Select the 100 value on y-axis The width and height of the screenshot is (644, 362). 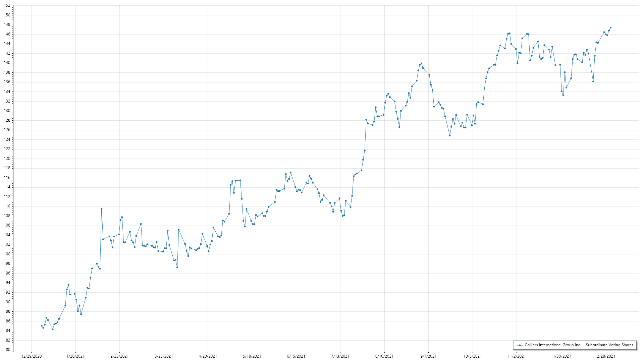tap(7, 254)
